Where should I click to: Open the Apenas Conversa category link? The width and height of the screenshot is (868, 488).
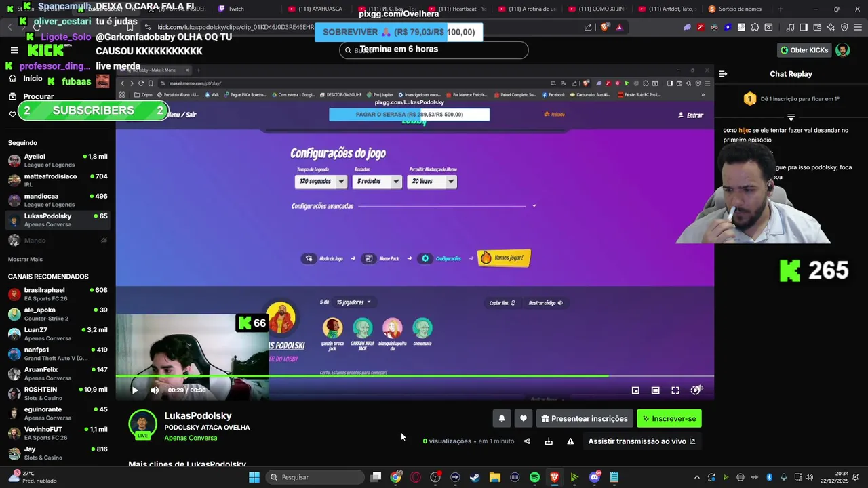click(191, 438)
